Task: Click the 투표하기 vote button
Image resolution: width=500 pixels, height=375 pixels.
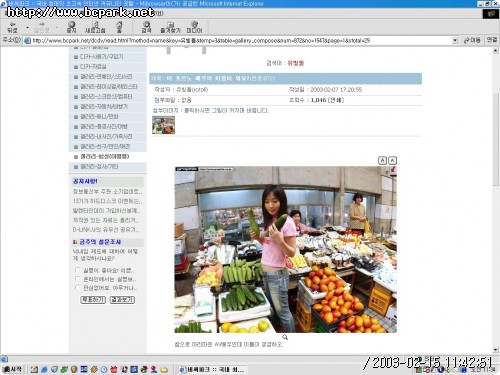Action: pyautogui.click(x=93, y=300)
